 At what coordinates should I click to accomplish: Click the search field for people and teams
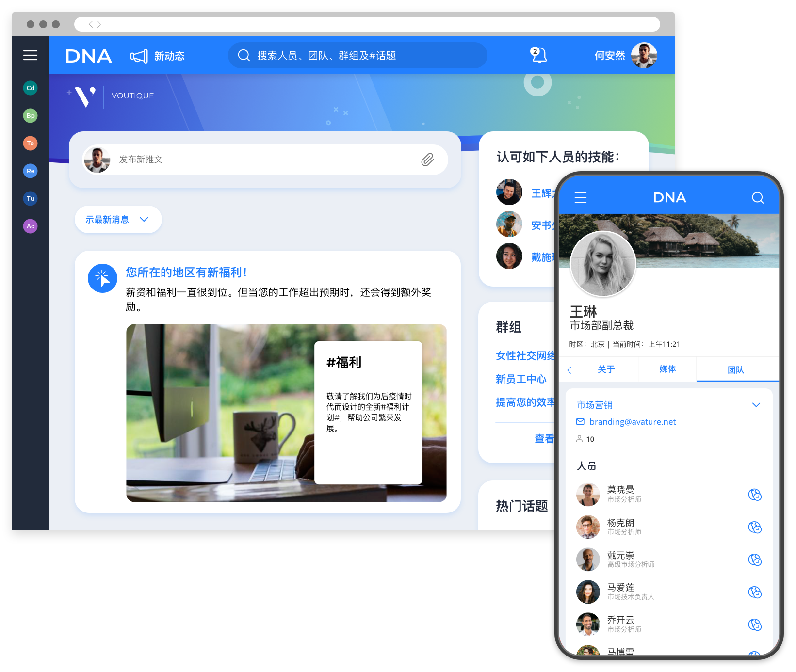pyautogui.click(x=357, y=56)
